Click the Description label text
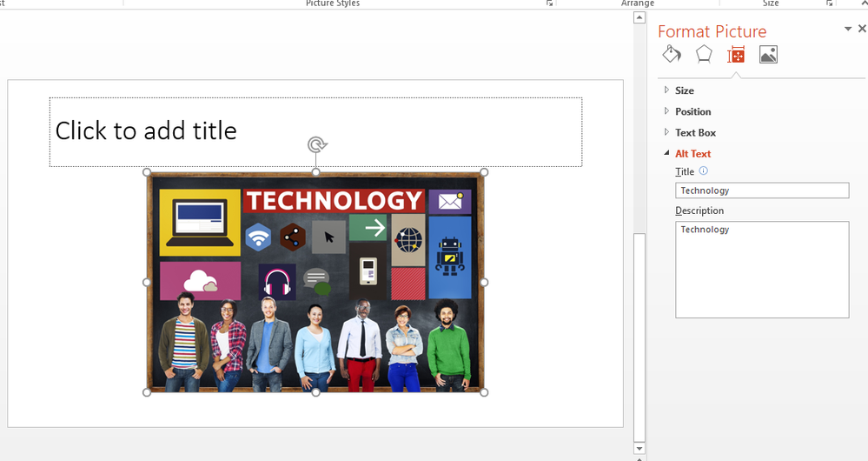The image size is (868, 461). pyautogui.click(x=699, y=210)
